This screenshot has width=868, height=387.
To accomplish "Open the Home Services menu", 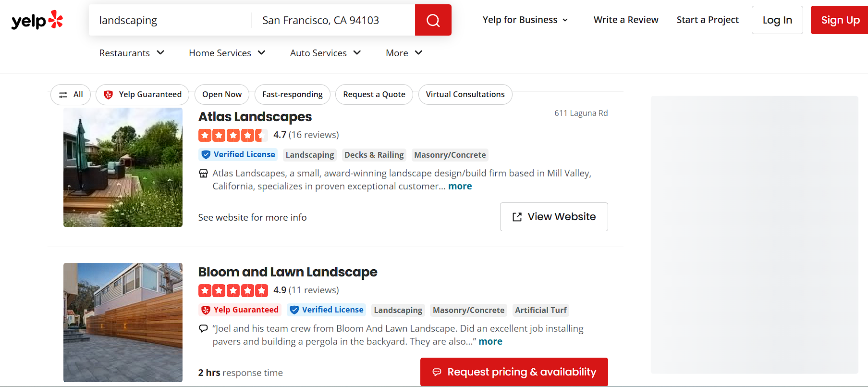I will click(227, 53).
